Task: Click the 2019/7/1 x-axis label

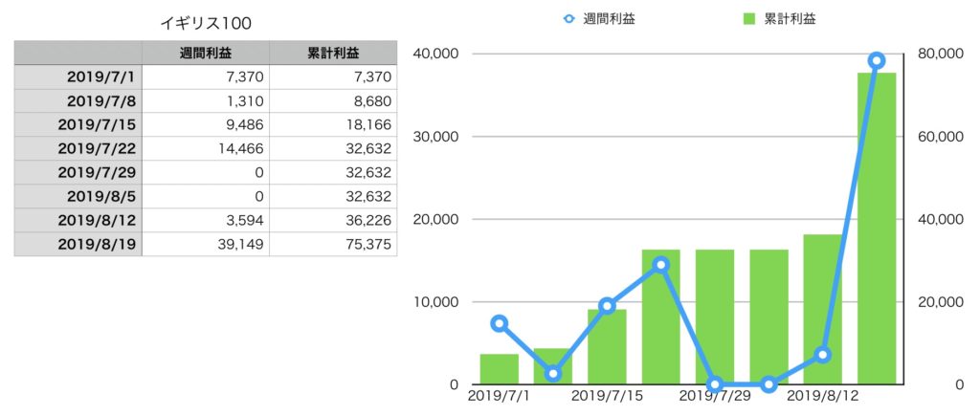Action: click(x=498, y=397)
